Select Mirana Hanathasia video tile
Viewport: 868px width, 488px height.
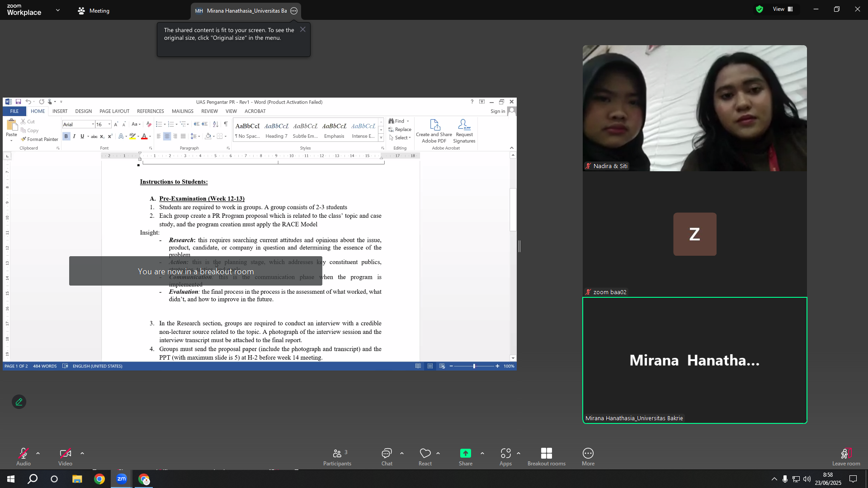coord(695,360)
